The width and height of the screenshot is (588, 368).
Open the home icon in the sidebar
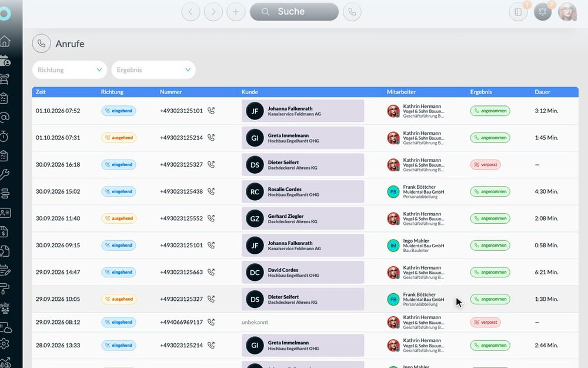5,41
